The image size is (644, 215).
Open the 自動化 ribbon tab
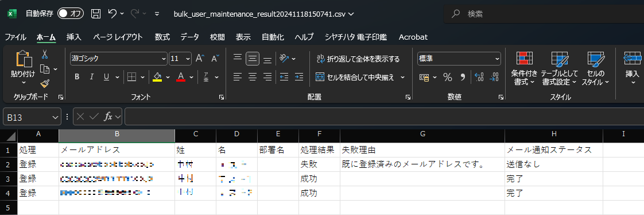pyautogui.click(x=273, y=37)
